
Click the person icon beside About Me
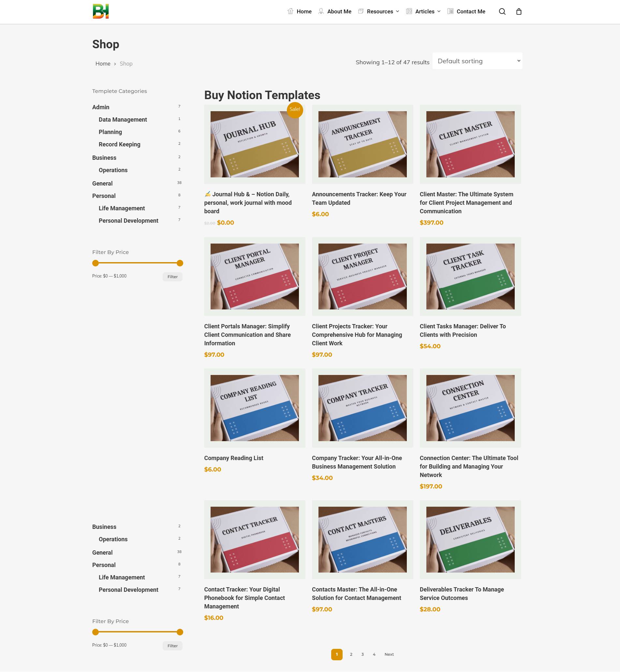coord(321,11)
